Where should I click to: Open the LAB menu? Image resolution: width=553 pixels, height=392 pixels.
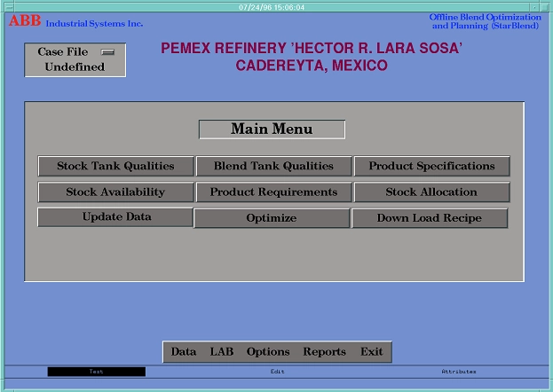pos(222,352)
